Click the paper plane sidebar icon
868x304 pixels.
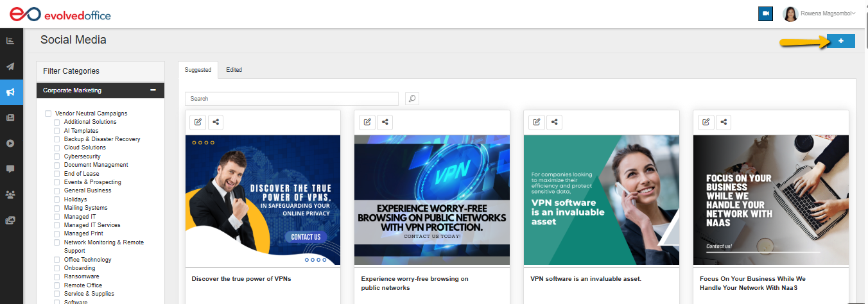(x=10, y=67)
